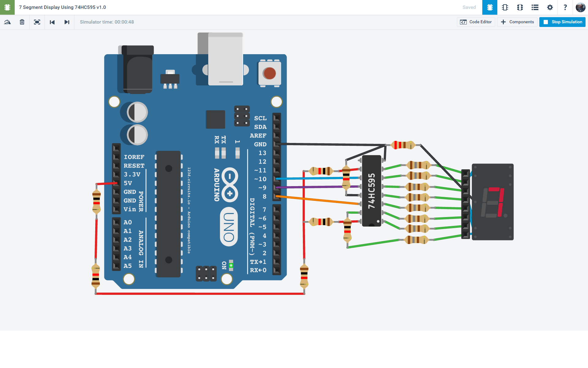The height and width of the screenshot is (368, 588).
Task: Click the Arduino USB connector
Action: (x=225, y=59)
